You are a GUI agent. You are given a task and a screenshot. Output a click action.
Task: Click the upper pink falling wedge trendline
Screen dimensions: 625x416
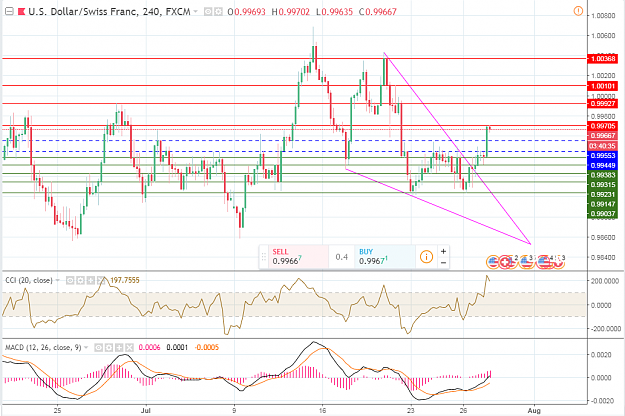458,149
